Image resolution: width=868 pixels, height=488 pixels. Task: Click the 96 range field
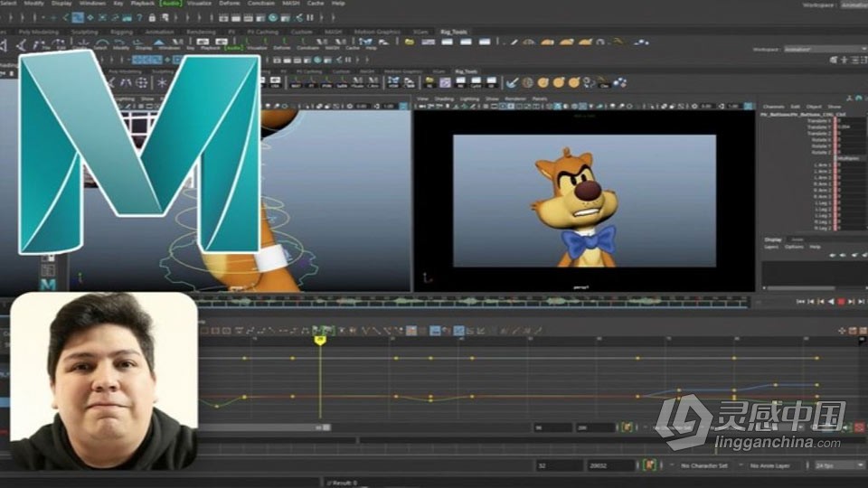point(552,427)
